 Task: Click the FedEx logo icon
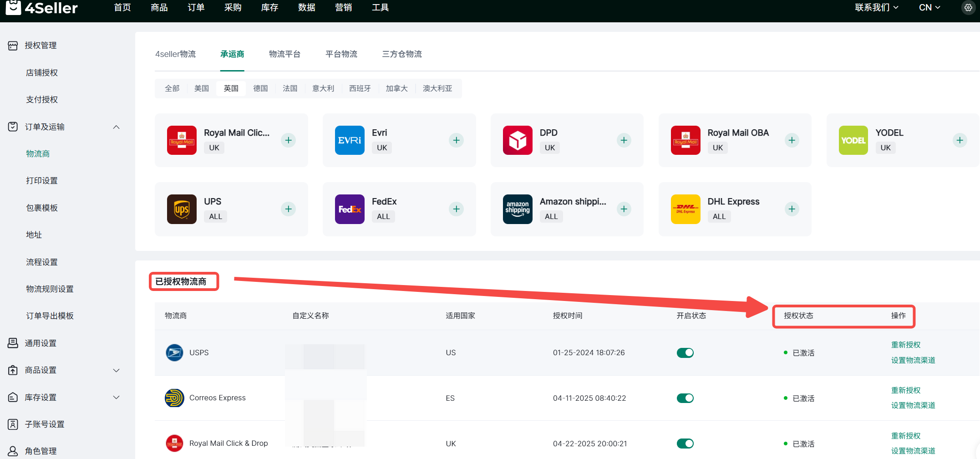(x=350, y=209)
